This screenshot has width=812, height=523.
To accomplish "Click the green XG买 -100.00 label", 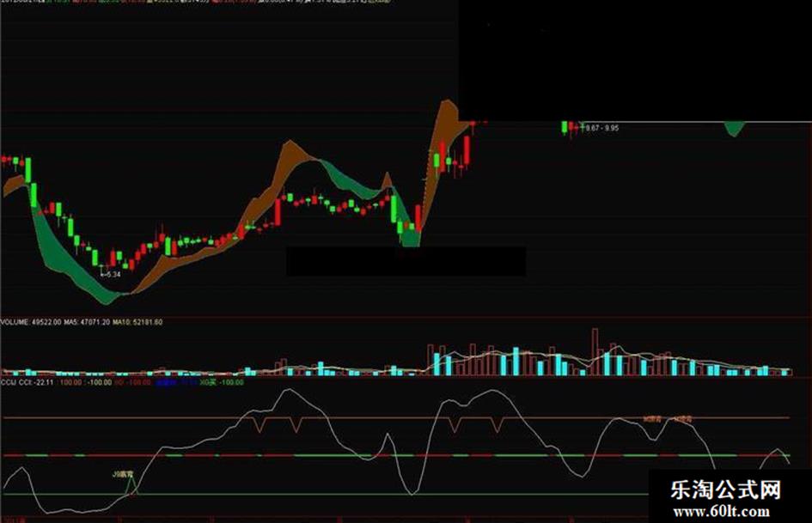I will [222, 382].
